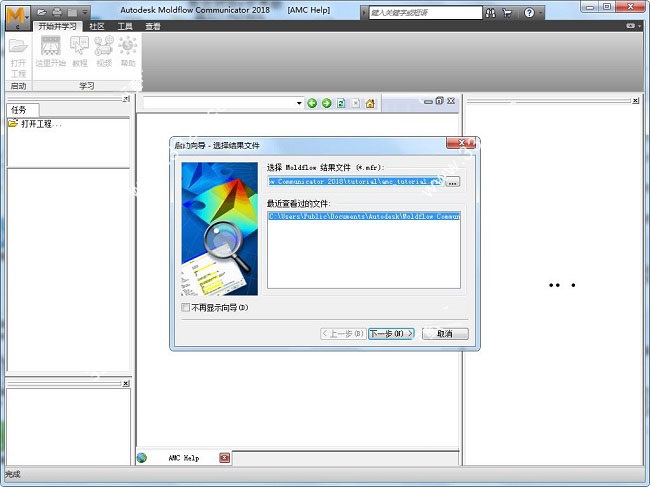The height and width of the screenshot is (487, 650).
Task: Click the stop icon in help browser
Action: coord(356,103)
